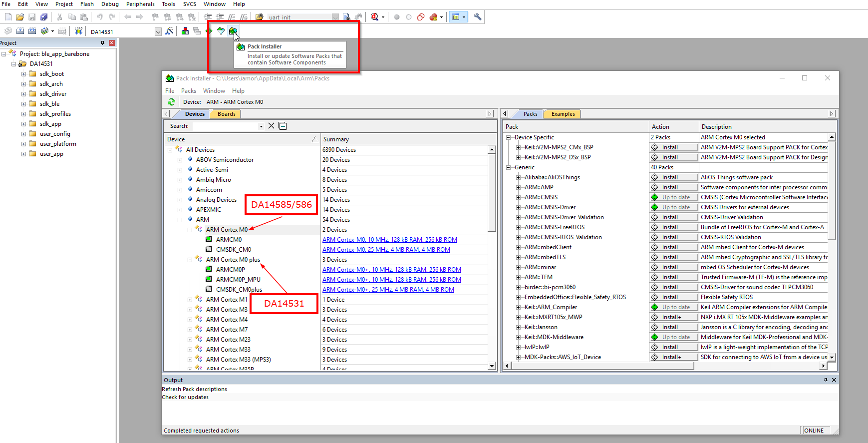The image size is (868, 443).
Task: Toggle the Project panel pin
Action: tap(102, 43)
